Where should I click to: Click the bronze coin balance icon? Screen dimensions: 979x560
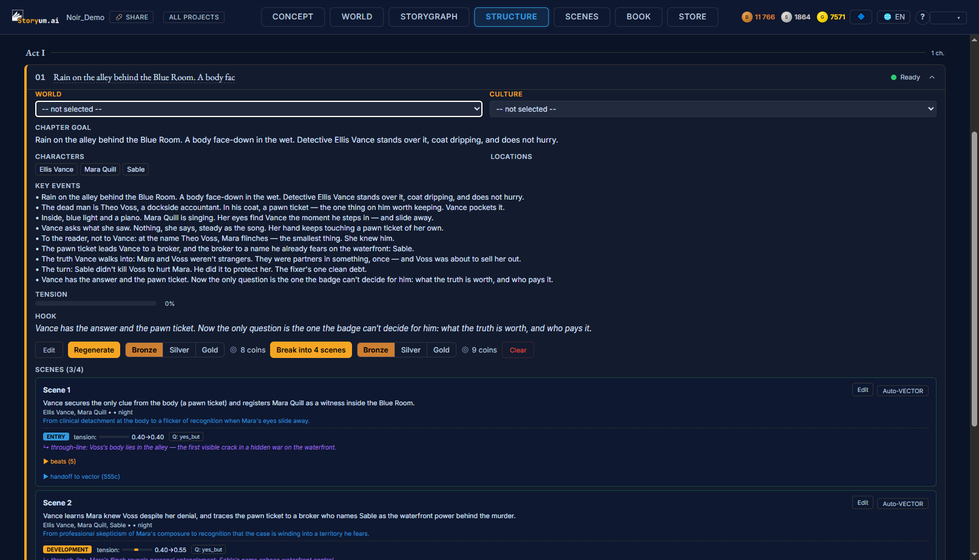point(747,17)
